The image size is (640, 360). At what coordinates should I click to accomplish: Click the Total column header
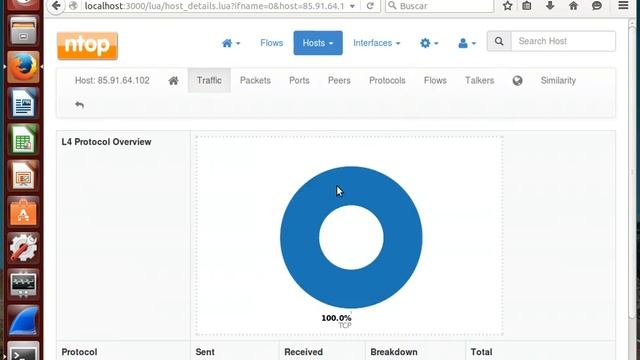click(481, 352)
